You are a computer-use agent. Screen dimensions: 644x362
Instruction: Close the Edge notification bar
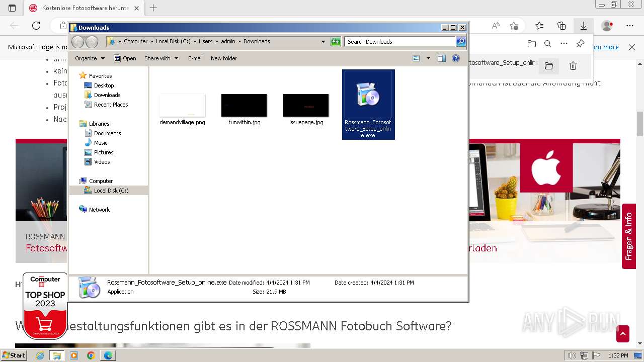tap(632, 47)
